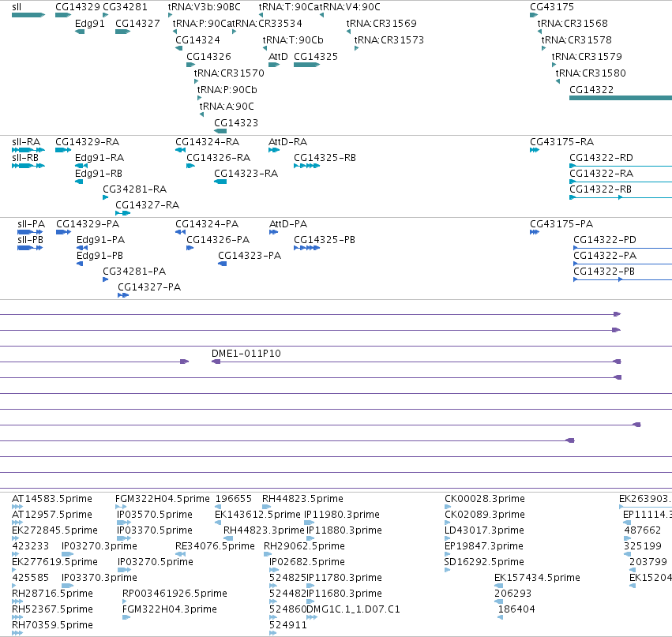Click the CG14322-PD protein
This screenshot has width=672, height=637.
point(623,248)
